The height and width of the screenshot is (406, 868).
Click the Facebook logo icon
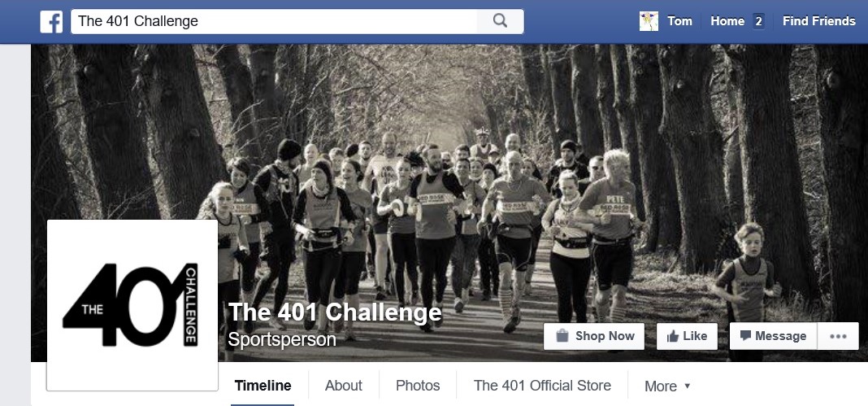[x=51, y=22]
